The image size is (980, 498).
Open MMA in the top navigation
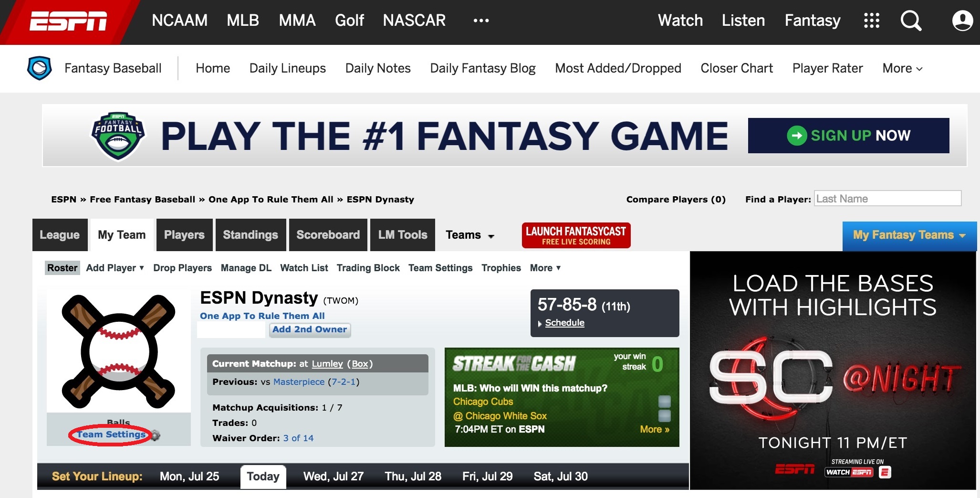[297, 21]
